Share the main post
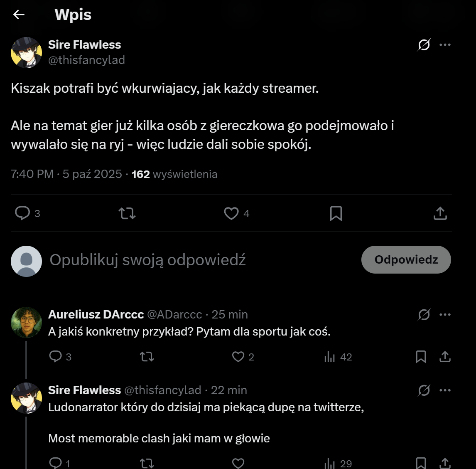Viewport: 476px width, 469px height. pos(440,213)
